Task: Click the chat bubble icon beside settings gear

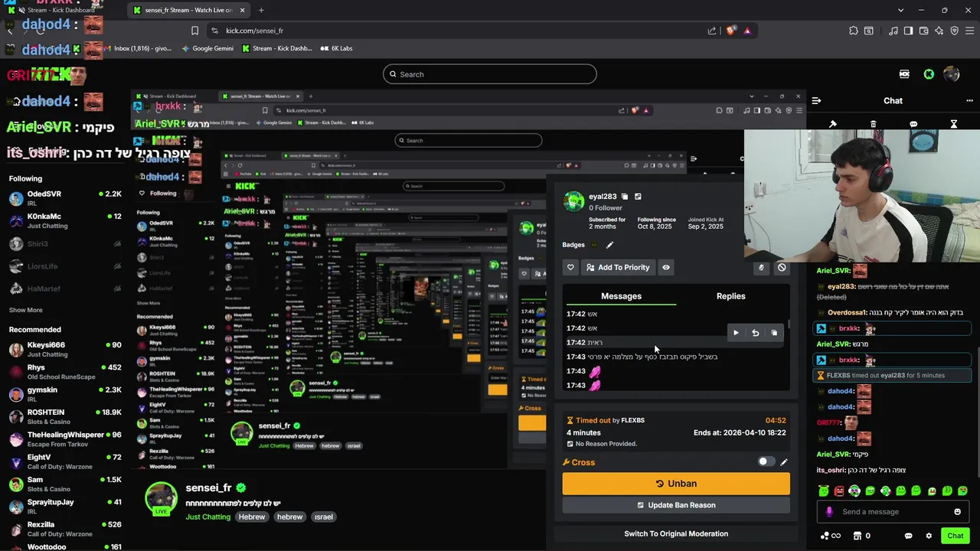Action: [x=908, y=536]
